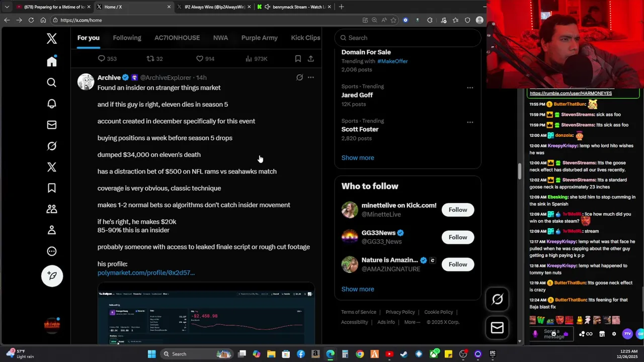Click microphone icon in chat input
This screenshot has height=362, width=644.
point(535,334)
